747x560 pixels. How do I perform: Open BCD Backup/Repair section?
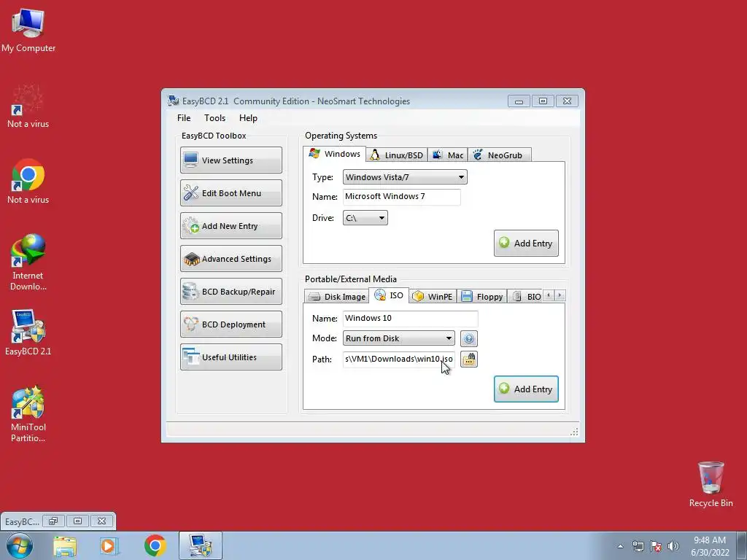pos(231,292)
